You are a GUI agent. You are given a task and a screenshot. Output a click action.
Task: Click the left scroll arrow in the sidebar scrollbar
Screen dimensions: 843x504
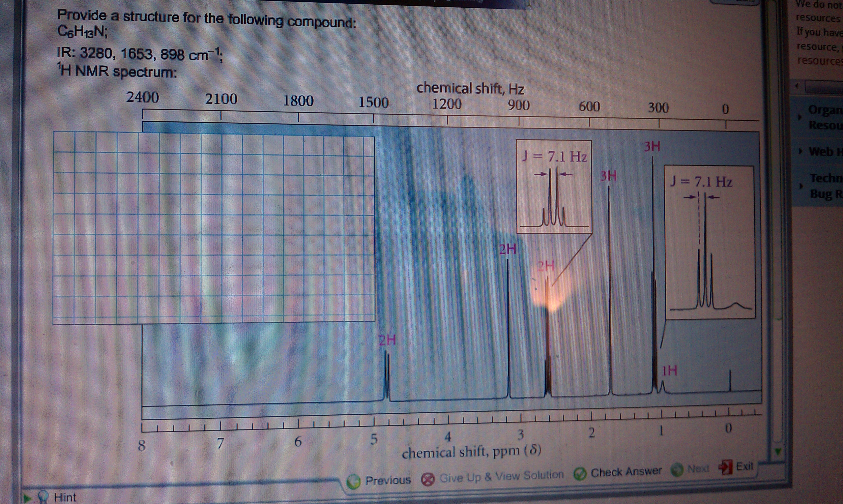[797, 86]
